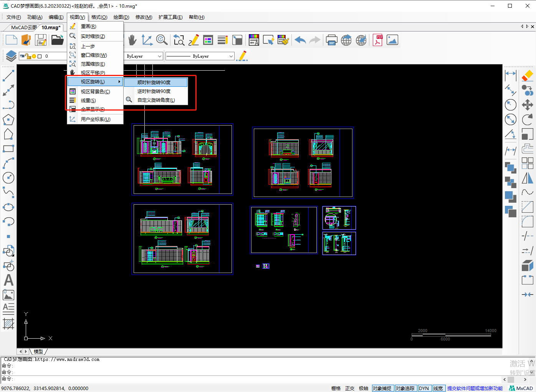
Task: Click layer color square swatch
Action: coord(40,56)
